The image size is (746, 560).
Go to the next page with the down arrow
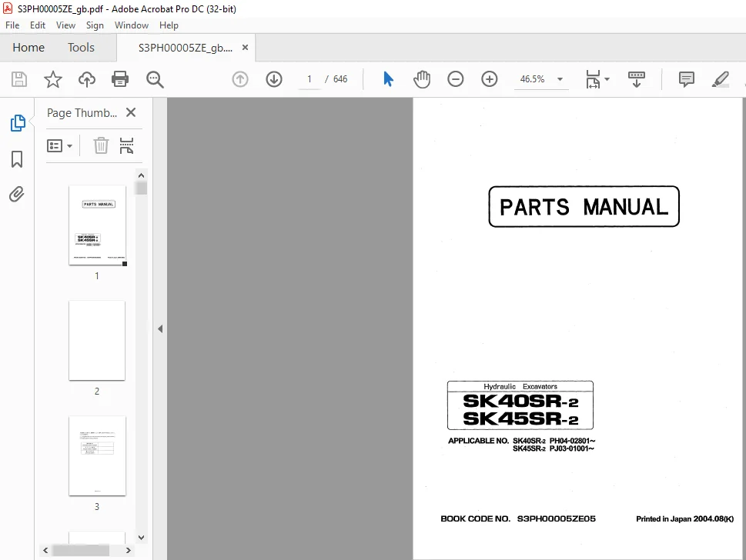274,79
